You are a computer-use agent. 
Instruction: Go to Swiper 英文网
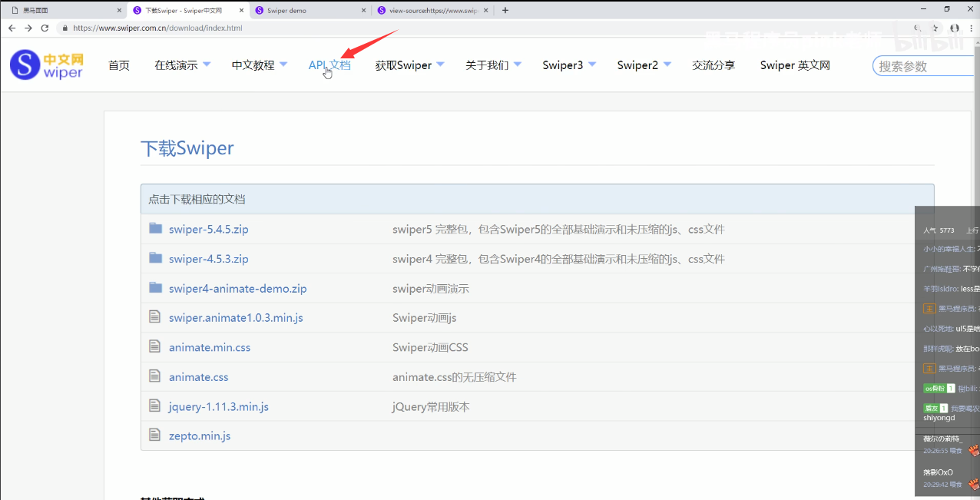(x=795, y=65)
